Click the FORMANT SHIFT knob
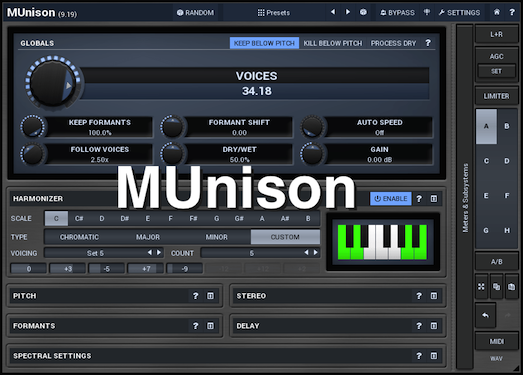The image size is (523, 375). pos(172,126)
